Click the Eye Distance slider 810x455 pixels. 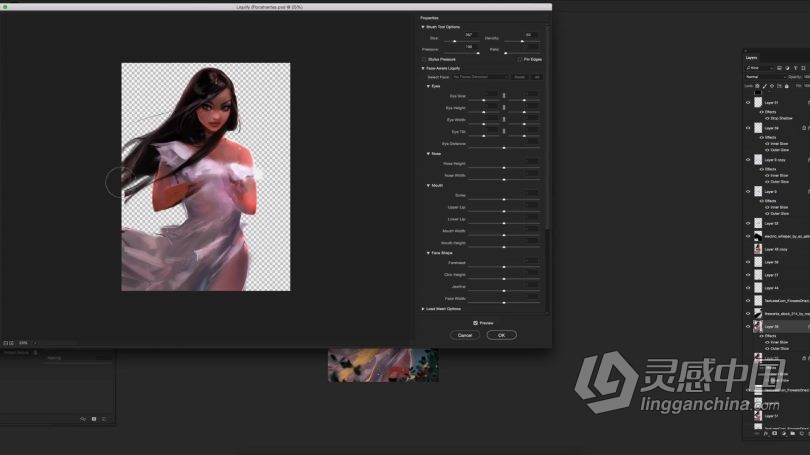[x=504, y=148]
